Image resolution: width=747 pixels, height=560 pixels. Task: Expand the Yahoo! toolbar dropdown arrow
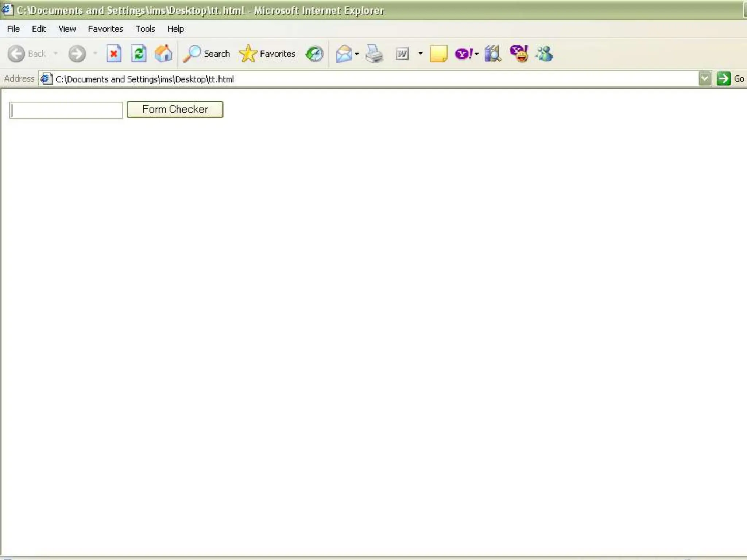[x=476, y=54]
